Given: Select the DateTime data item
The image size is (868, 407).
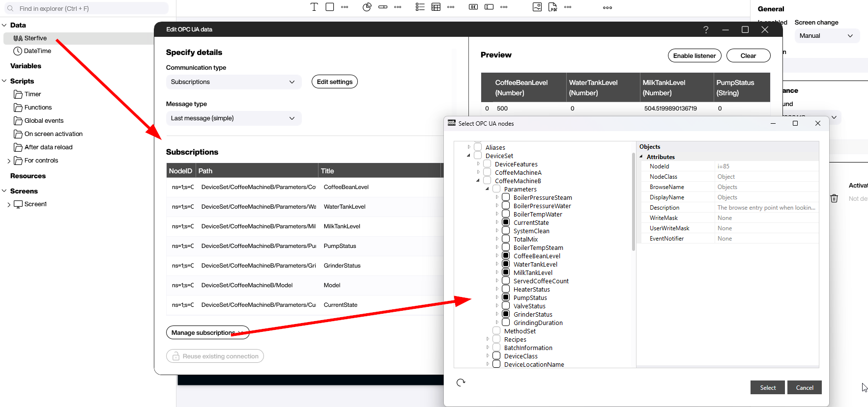Looking at the screenshot, I should [37, 51].
